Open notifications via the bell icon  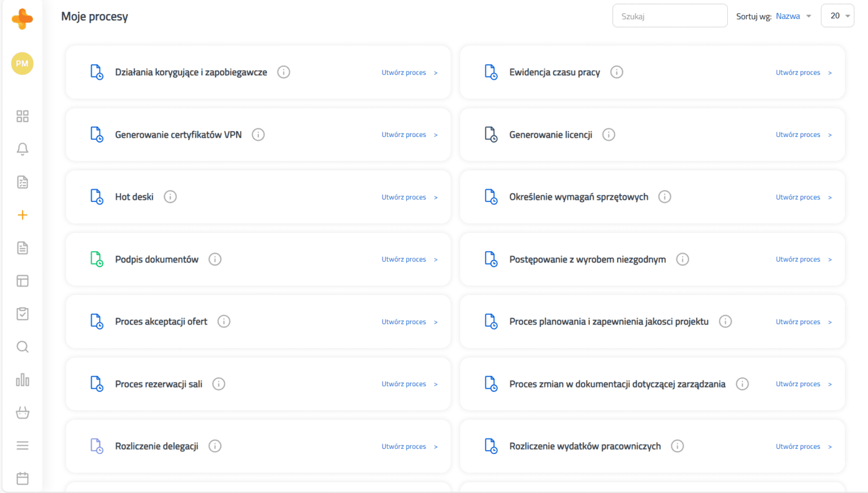22,149
